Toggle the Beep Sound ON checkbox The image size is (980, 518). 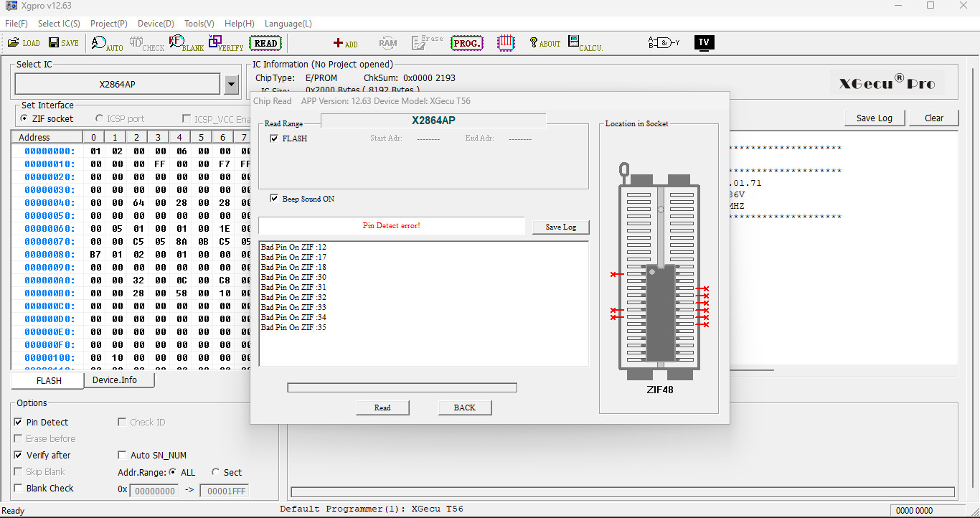pyautogui.click(x=274, y=199)
